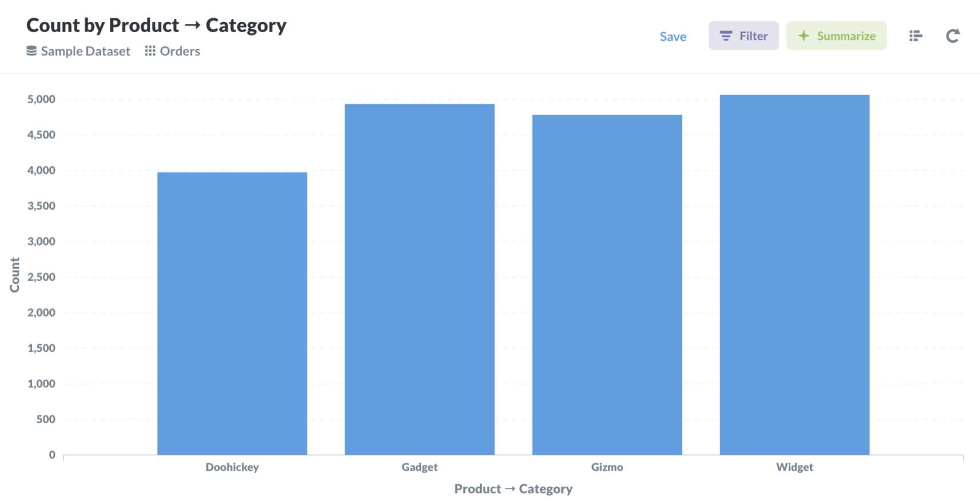Click the Orders table grid icon
The image size is (980, 504).
150,51
